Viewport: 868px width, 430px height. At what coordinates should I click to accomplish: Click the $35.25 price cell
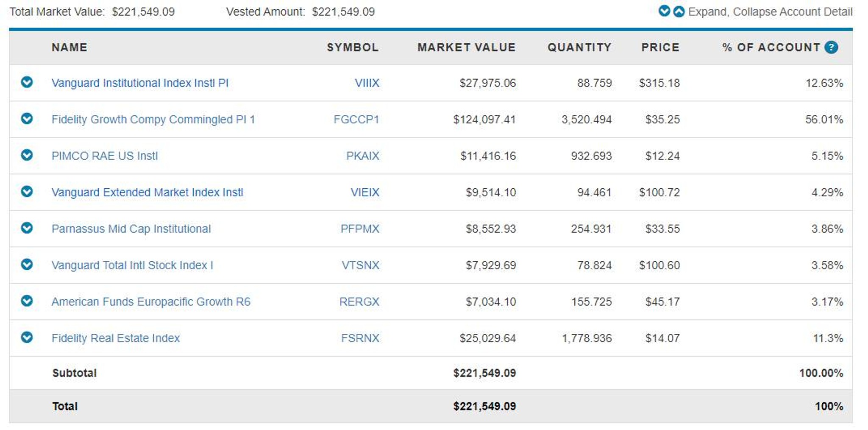(662, 119)
